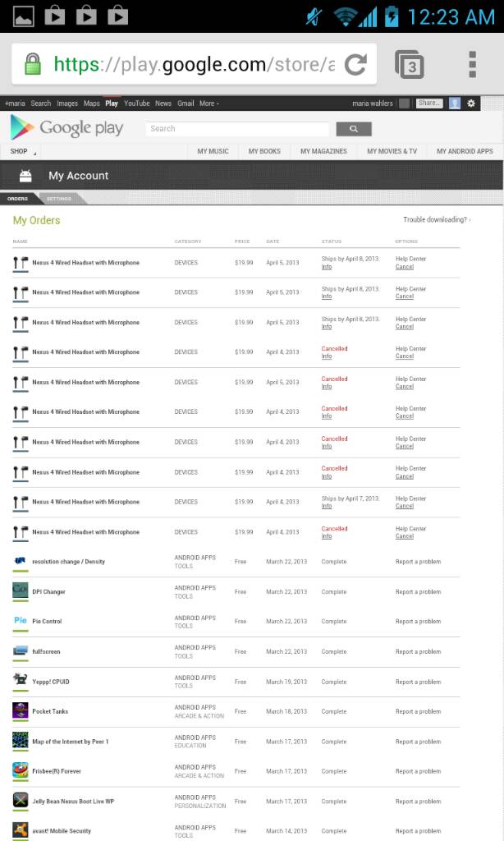Image resolution: width=504 pixels, height=841 pixels.
Task: Open the My Music menu
Action: click(x=213, y=151)
